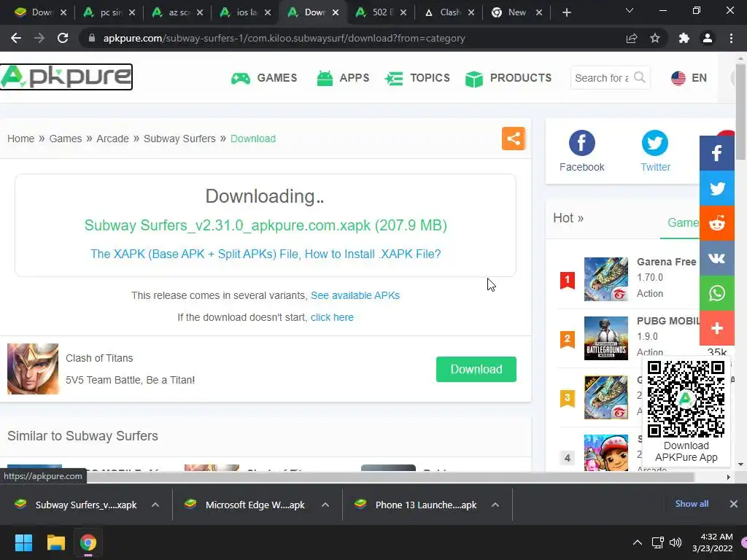Open the TOPICS menu

[417, 78]
